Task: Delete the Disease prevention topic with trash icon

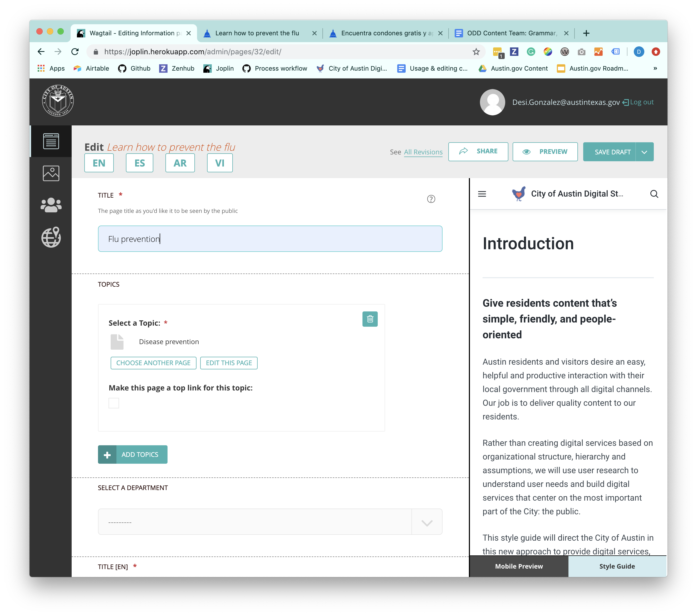Action: (x=370, y=319)
